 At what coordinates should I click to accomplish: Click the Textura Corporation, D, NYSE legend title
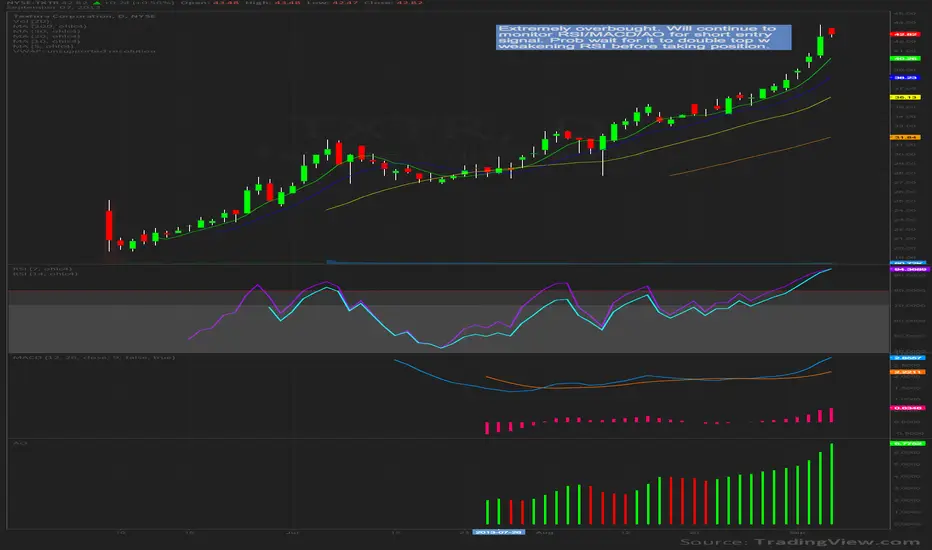point(84,16)
